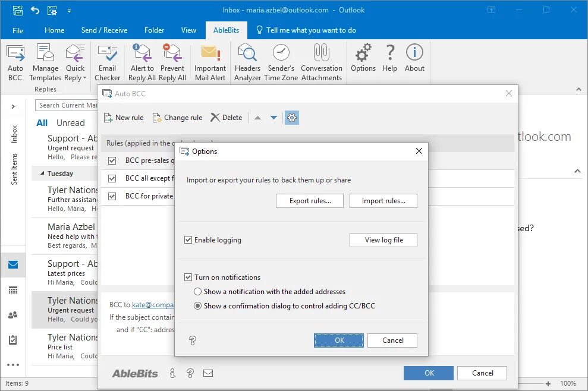
Task: Uncheck the BCC pre-sales rule
Action: [112, 160]
